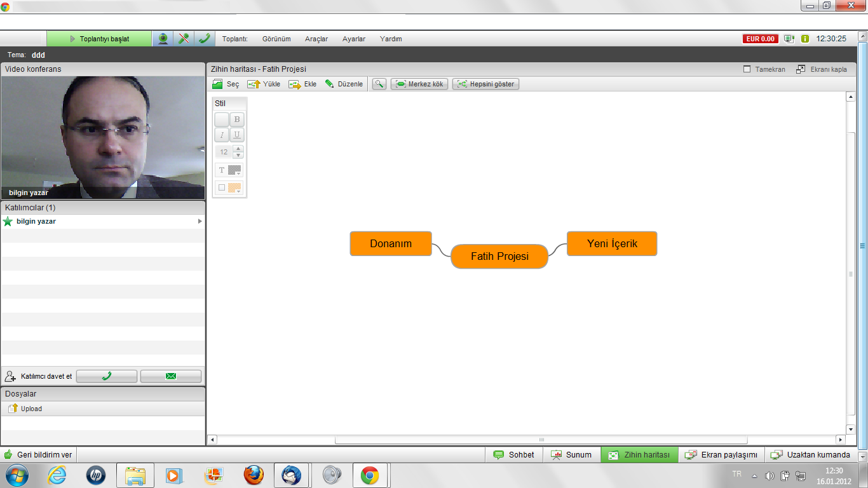
Task: Click mind map horizontal scrollbar right arrow
Action: pyautogui.click(x=841, y=439)
